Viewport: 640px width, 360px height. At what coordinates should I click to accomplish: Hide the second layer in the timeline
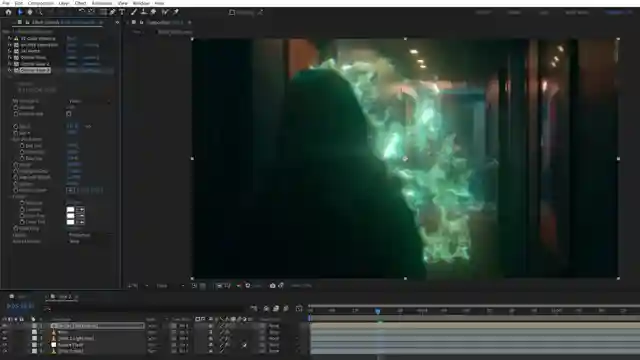[x=5, y=332]
